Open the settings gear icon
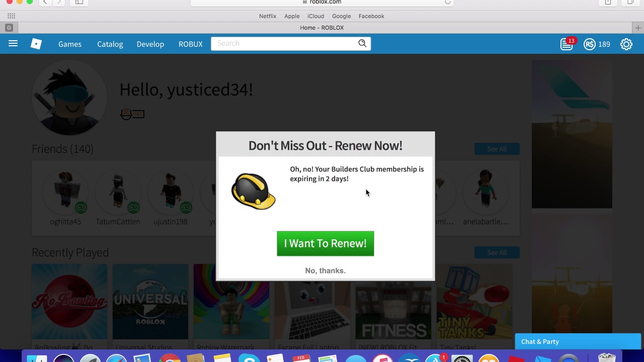The image size is (644, 362). pyautogui.click(x=626, y=44)
